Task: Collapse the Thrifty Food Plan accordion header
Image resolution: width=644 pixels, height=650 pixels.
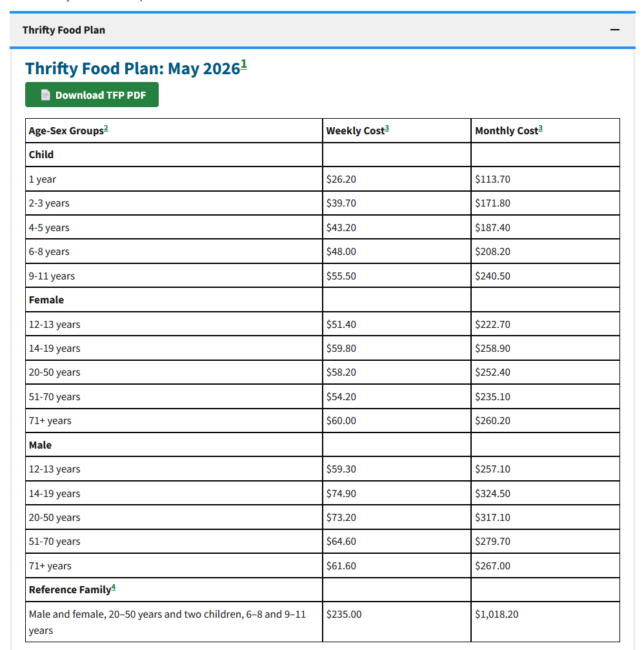Action: [x=323, y=30]
